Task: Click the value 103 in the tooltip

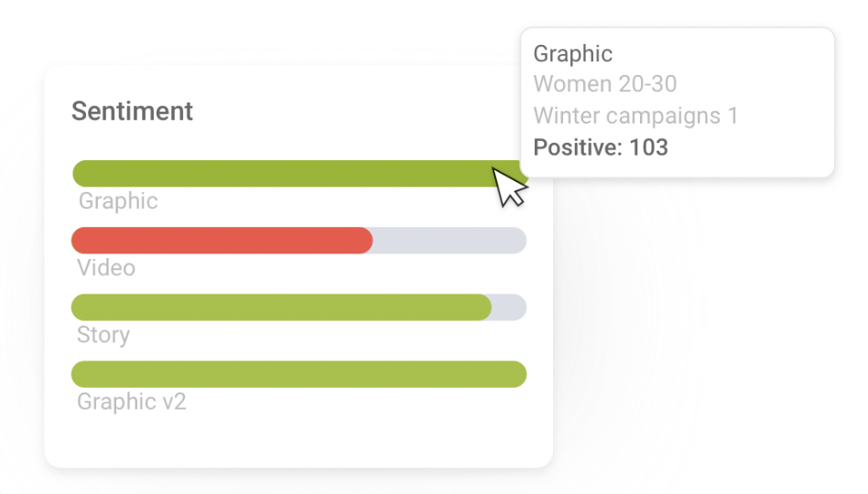Action: 649,147
